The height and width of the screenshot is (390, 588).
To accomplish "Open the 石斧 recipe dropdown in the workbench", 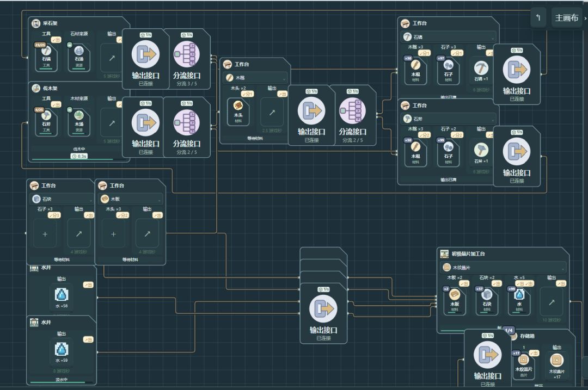I will (x=449, y=119).
